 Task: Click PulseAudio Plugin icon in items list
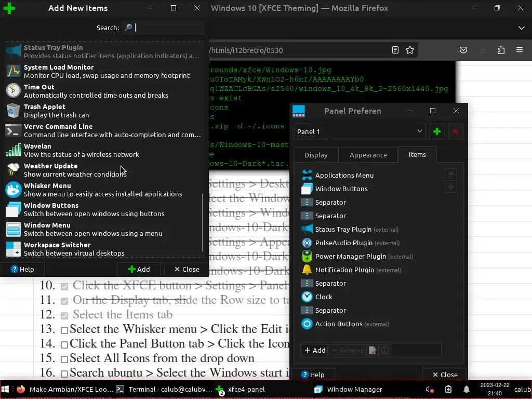[307, 243]
